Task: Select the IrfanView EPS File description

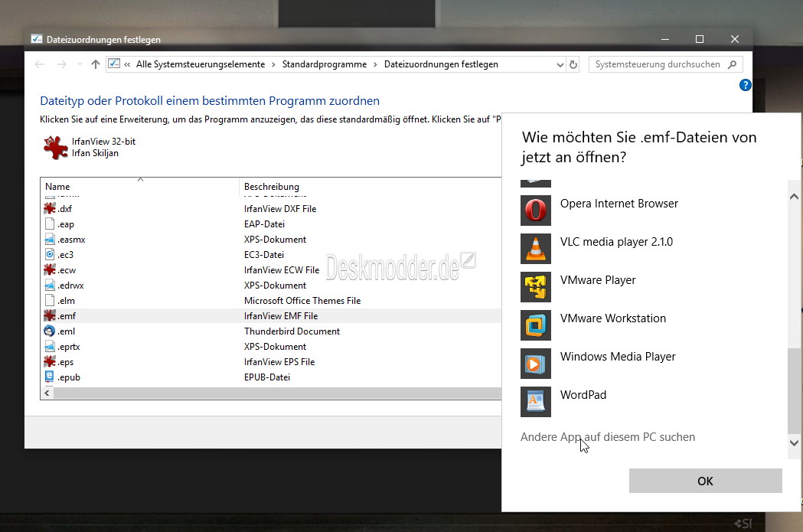Action: point(279,362)
